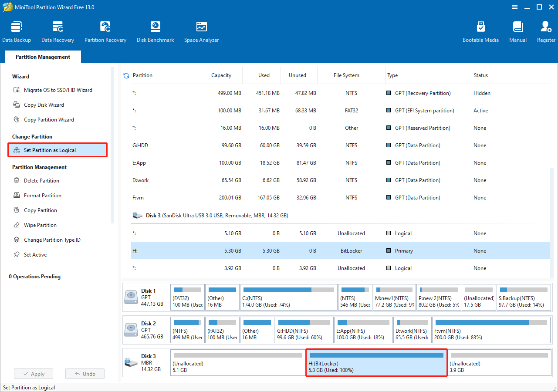This screenshot has height=392, width=558.
Task: Open the Data Backup tool
Action: 17,30
